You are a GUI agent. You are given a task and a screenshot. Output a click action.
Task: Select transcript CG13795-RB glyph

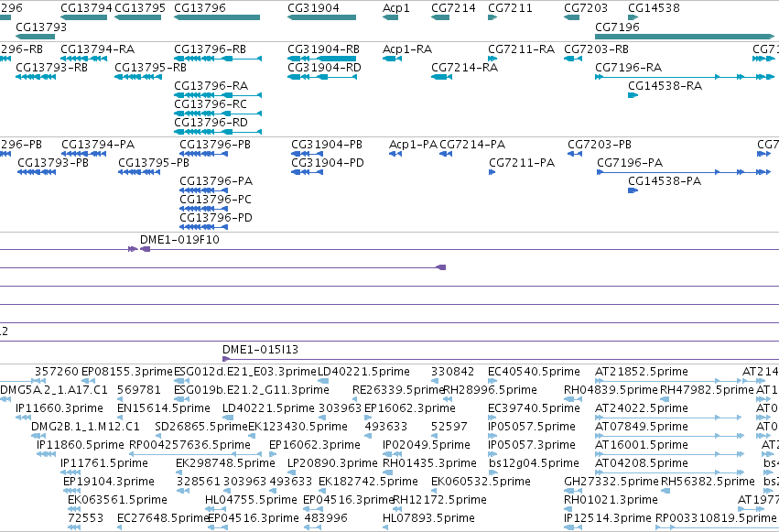[138, 77]
